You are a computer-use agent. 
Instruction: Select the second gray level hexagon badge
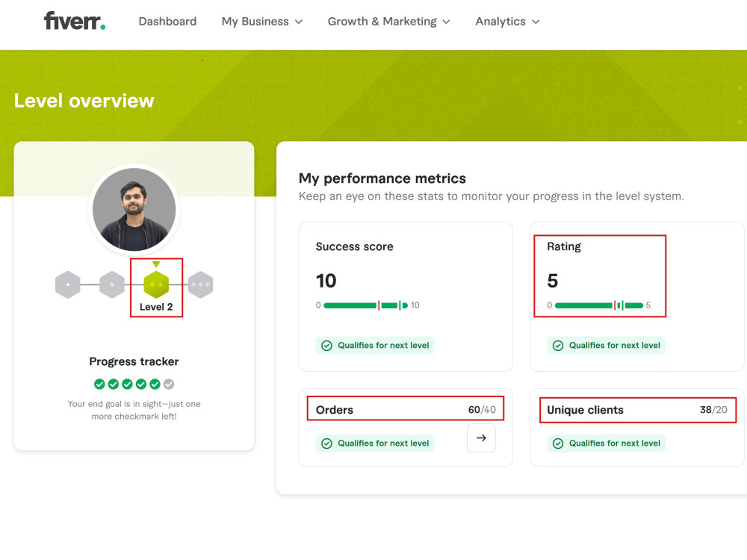112,284
